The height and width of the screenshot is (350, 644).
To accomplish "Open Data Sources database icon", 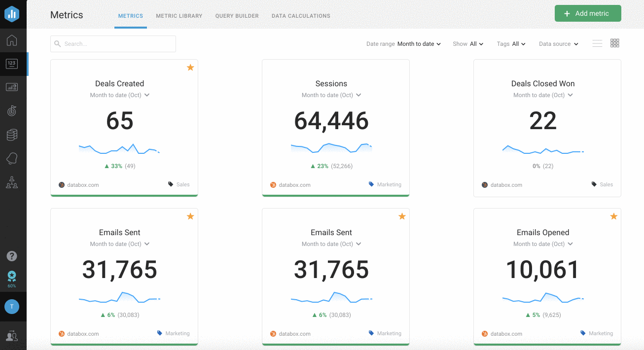I will click(x=12, y=134).
